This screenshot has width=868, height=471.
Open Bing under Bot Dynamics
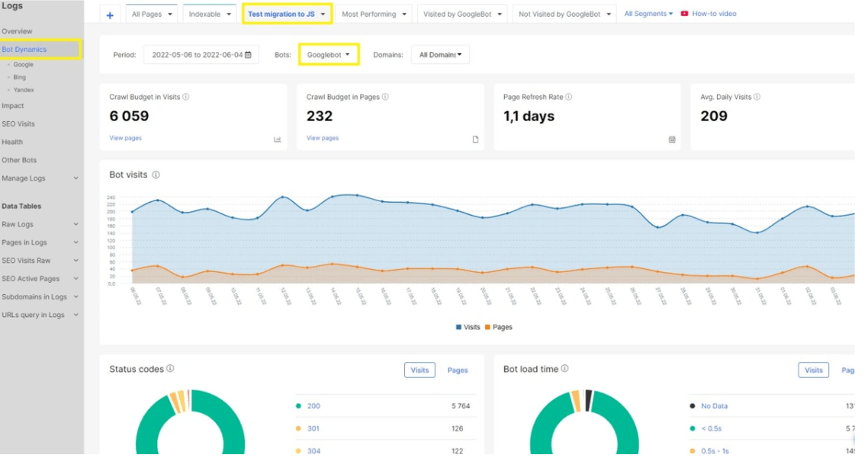click(19, 78)
